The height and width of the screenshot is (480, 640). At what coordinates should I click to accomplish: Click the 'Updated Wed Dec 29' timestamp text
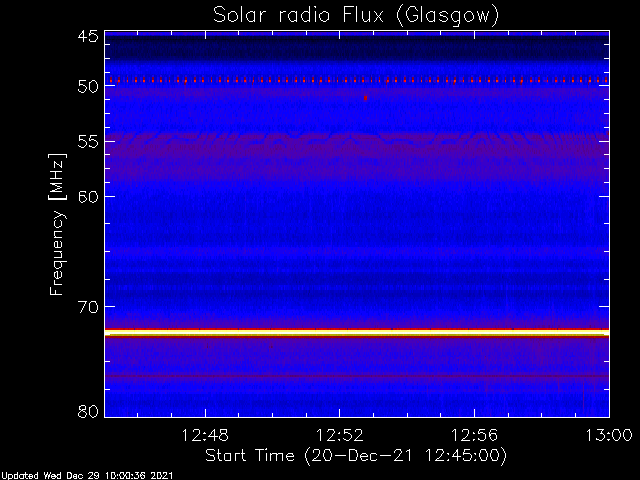pyautogui.click(x=87, y=476)
